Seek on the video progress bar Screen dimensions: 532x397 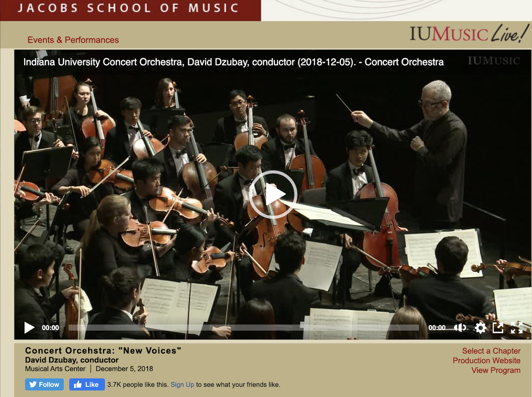tap(244, 328)
